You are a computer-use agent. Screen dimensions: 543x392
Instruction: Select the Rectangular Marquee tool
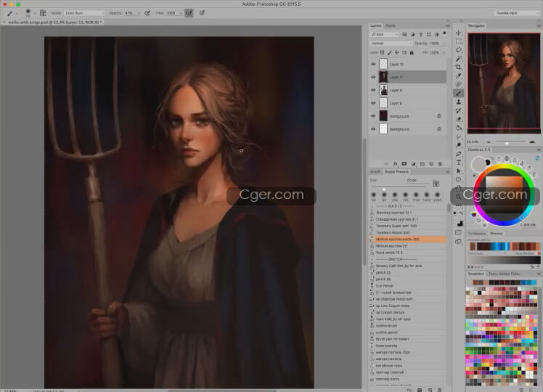(459, 41)
